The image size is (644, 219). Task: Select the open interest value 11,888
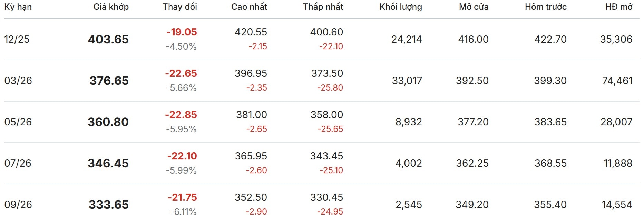point(618,163)
